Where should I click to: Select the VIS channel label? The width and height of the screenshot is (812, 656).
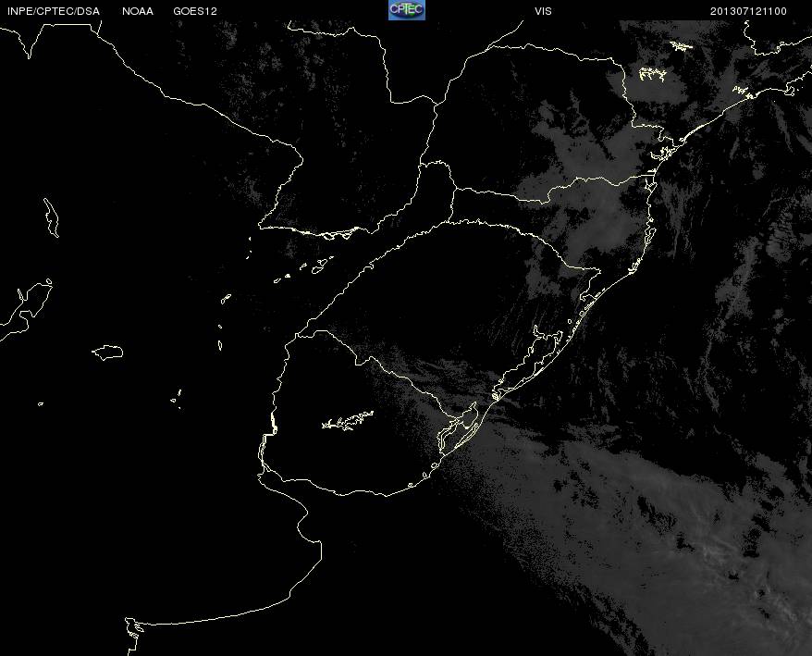point(543,11)
